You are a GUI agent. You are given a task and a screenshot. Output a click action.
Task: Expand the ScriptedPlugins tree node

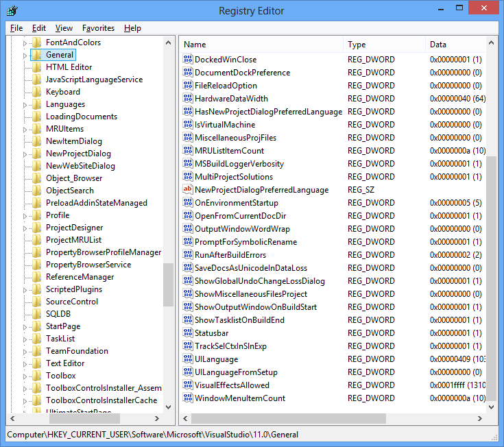pyautogui.click(x=25, y=290)
